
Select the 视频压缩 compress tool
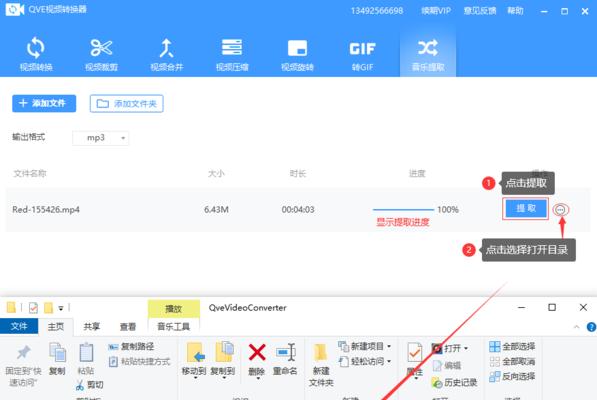coord(232,54)
